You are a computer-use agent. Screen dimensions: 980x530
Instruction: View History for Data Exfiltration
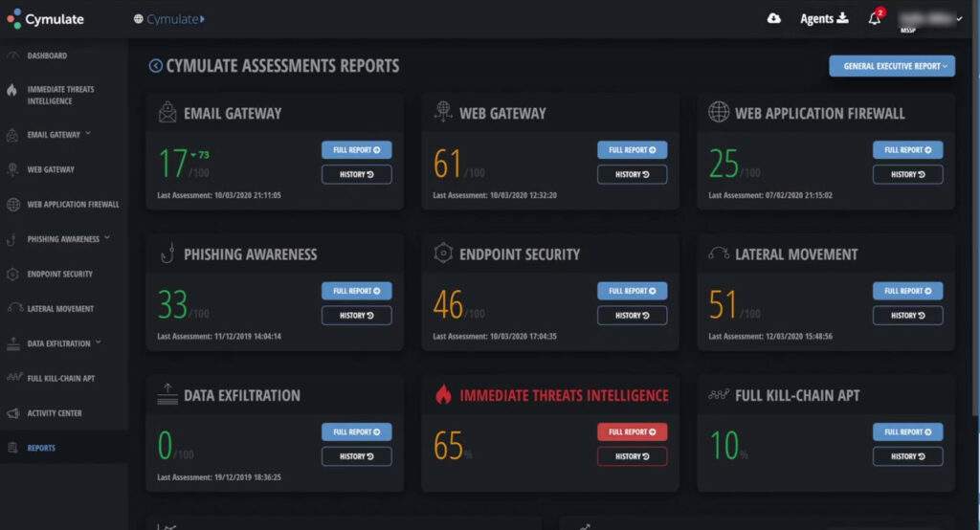[356, 456]
